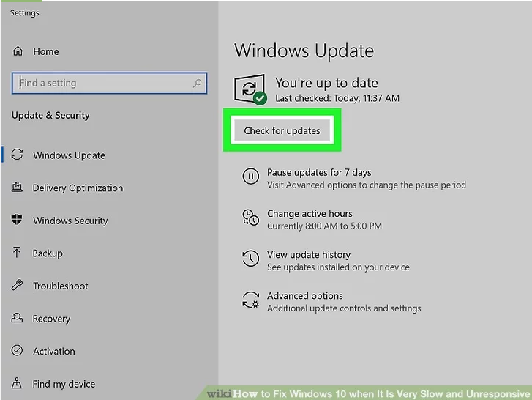This screenshot has width=532, height=400.
Task: Click the active hours clock icon
Action: pyautogui.click(x=250, y=218)
